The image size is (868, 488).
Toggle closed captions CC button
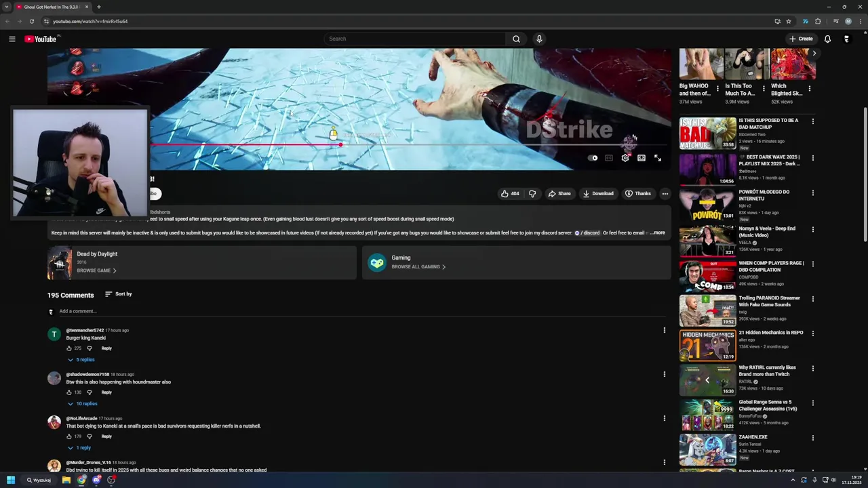click(609, 158)
